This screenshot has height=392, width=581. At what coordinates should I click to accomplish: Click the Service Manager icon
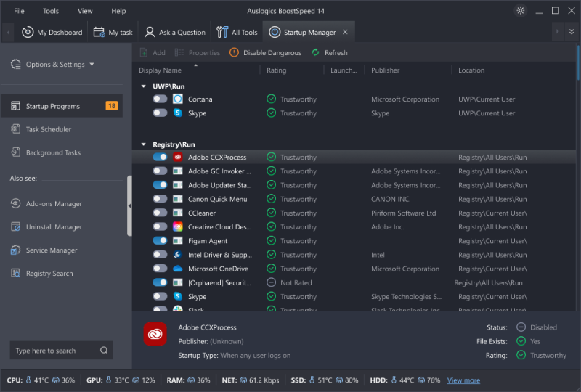point(15,250)
